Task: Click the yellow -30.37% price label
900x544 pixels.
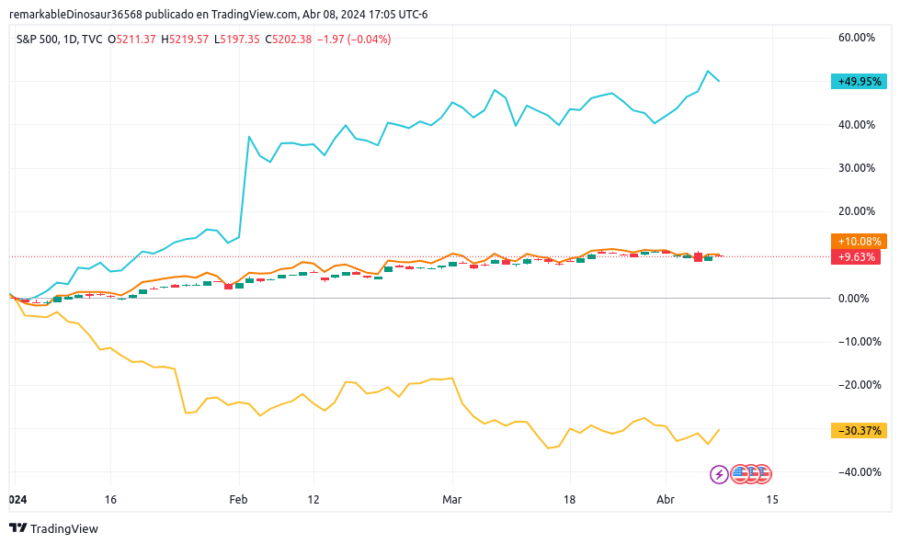Action: click(x=857, y=430)
